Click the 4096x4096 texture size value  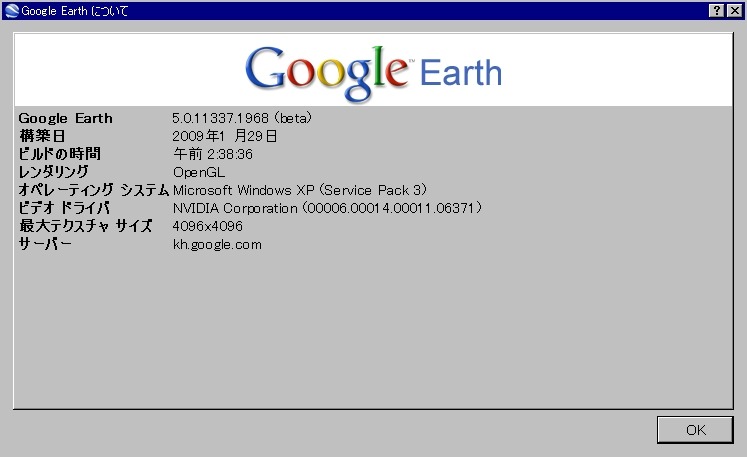pos(208,226)
